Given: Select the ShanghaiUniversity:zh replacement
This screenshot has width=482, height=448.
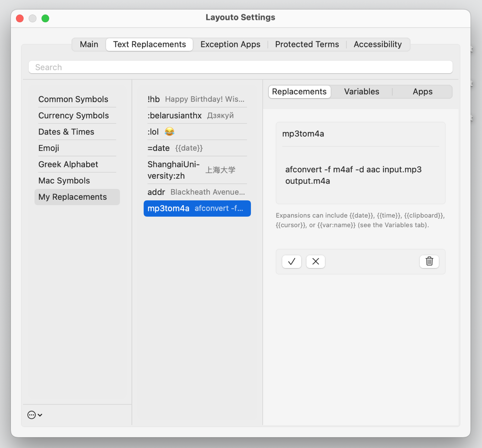Looking at the screenshot, I should (197, 170).
